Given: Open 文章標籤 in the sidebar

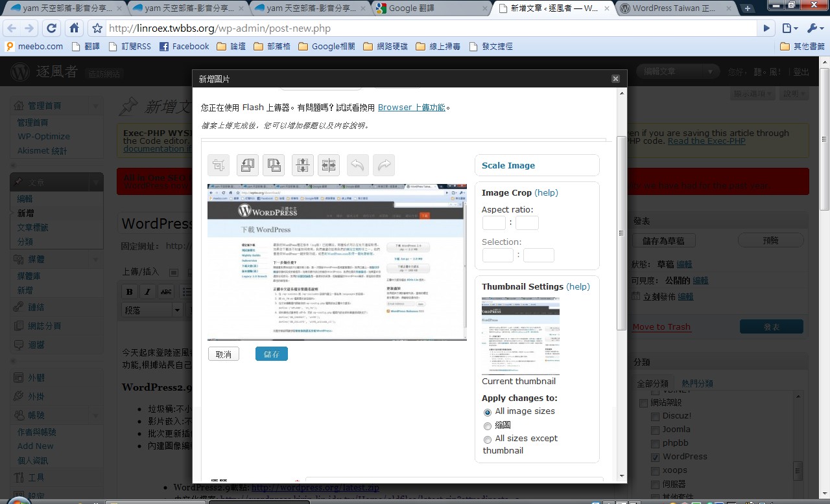Looking at the screenshot, I should 33,227.
